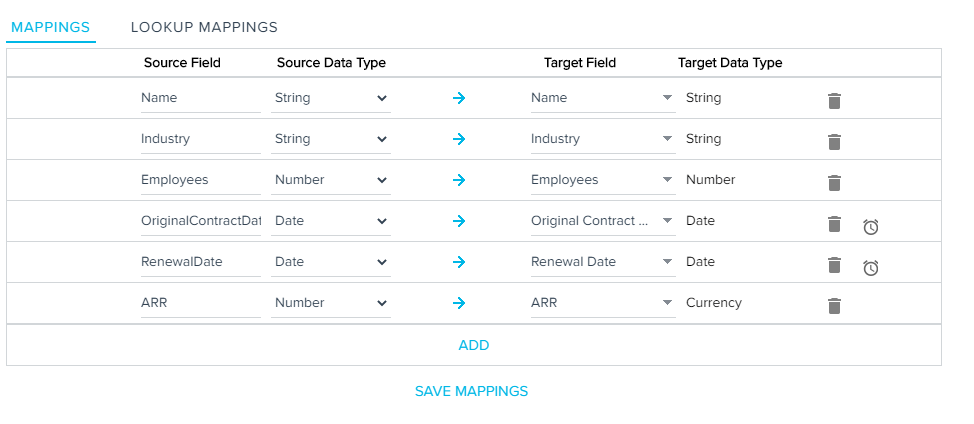Click the ADD button
The width and height of the screenshot is (974, 424).
pos(474,345)
